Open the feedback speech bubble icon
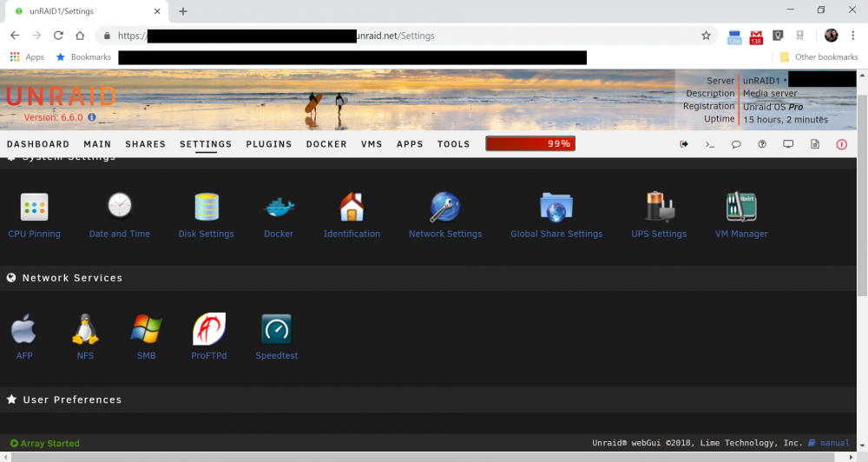Screen dimensions: 868x462 coord(736,144)
